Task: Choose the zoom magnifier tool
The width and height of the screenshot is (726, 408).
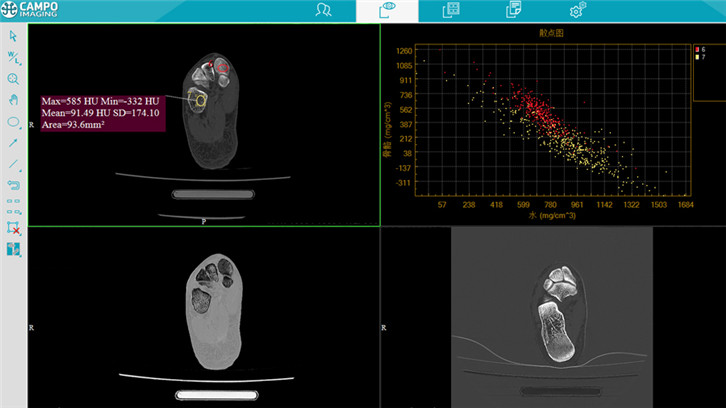Action: tap(13, 78)
